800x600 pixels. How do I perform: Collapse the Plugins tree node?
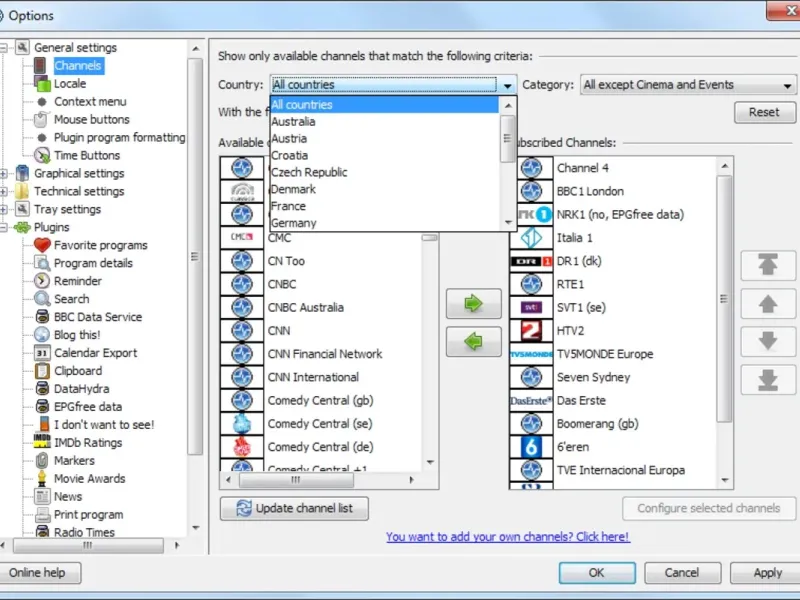pyautogui.click(x=4, y=228)
